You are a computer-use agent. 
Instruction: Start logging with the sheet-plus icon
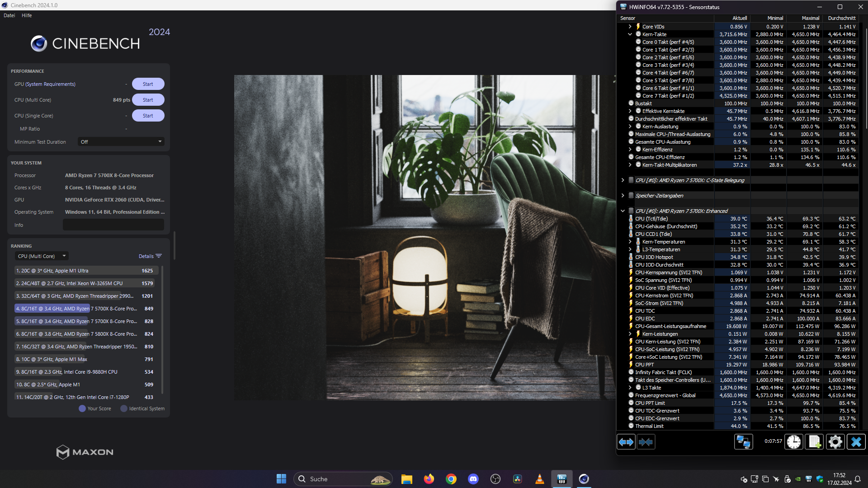(814, 442)
